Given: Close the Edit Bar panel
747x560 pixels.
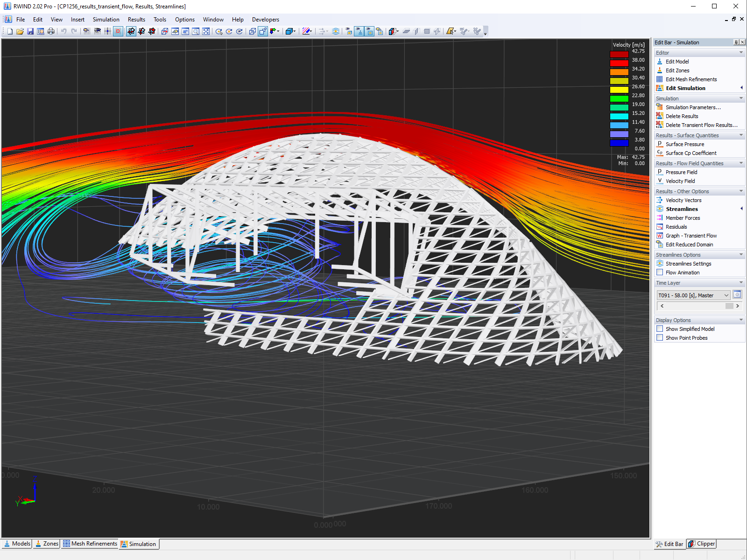Looking at the screenshot, I should tap(742, 42).
